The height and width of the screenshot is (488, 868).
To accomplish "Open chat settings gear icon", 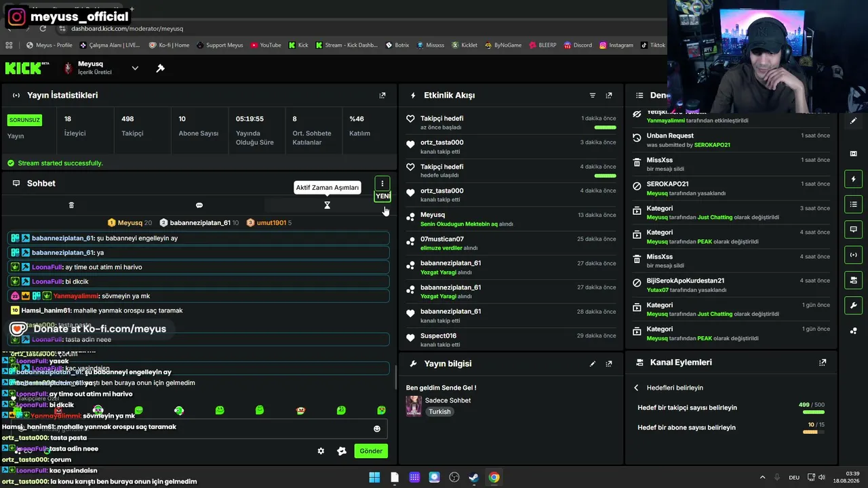I will click(321, 451).
